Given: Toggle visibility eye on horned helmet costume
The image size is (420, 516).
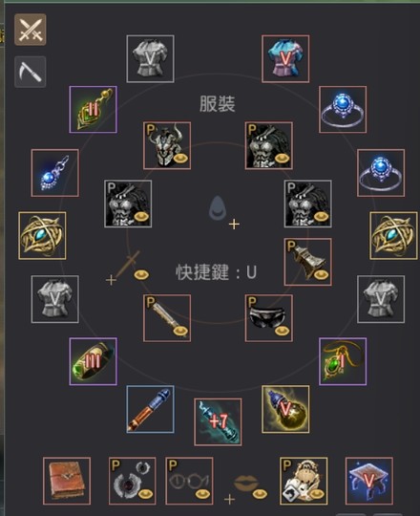Looking at the screenshot, I should click(180, 159).
